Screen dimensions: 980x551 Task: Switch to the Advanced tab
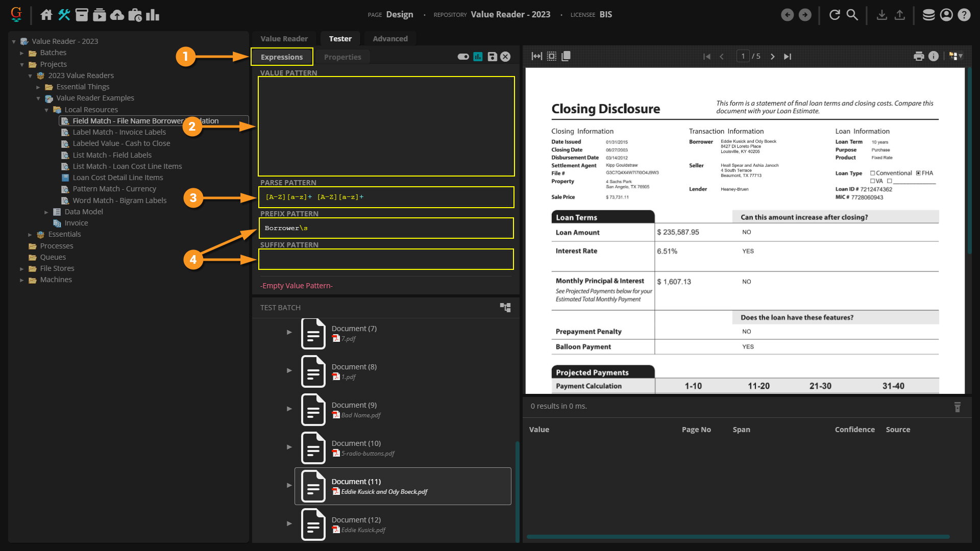coord(390,39)
